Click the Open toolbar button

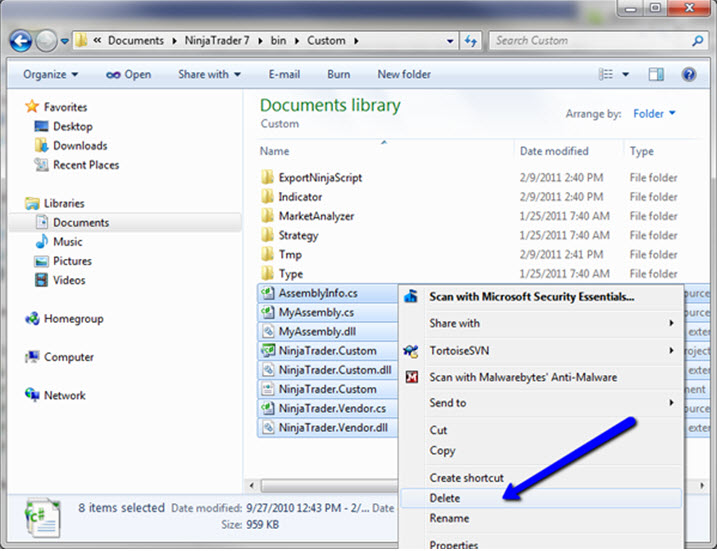(x=128, y=74)
